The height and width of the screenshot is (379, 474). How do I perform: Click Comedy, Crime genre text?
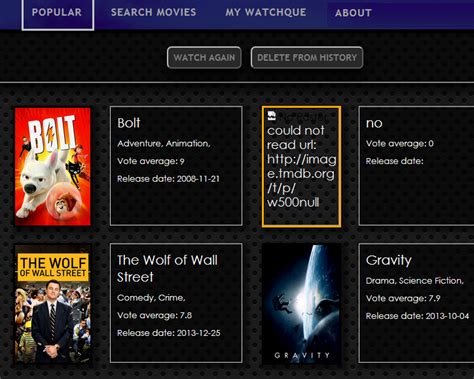151,298
